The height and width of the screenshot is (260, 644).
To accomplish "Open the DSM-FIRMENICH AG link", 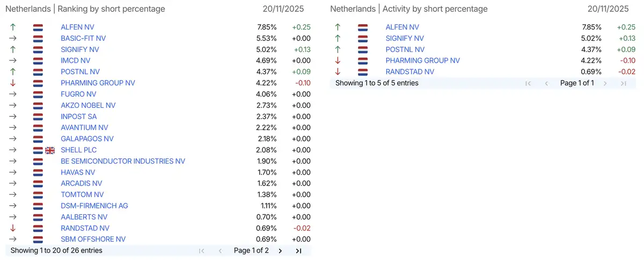I will coord(94,206).
